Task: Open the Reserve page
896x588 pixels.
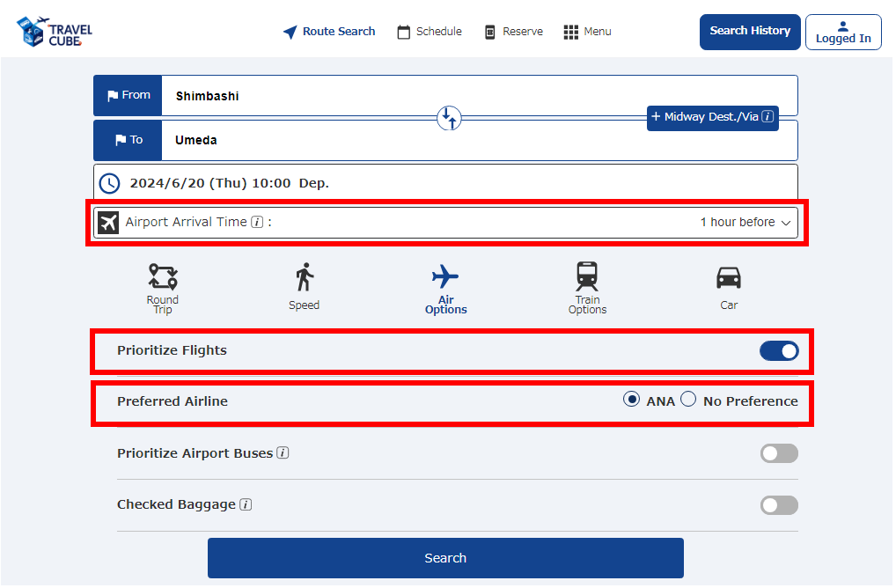Action: pyautogui.click(x=513, y=32)
